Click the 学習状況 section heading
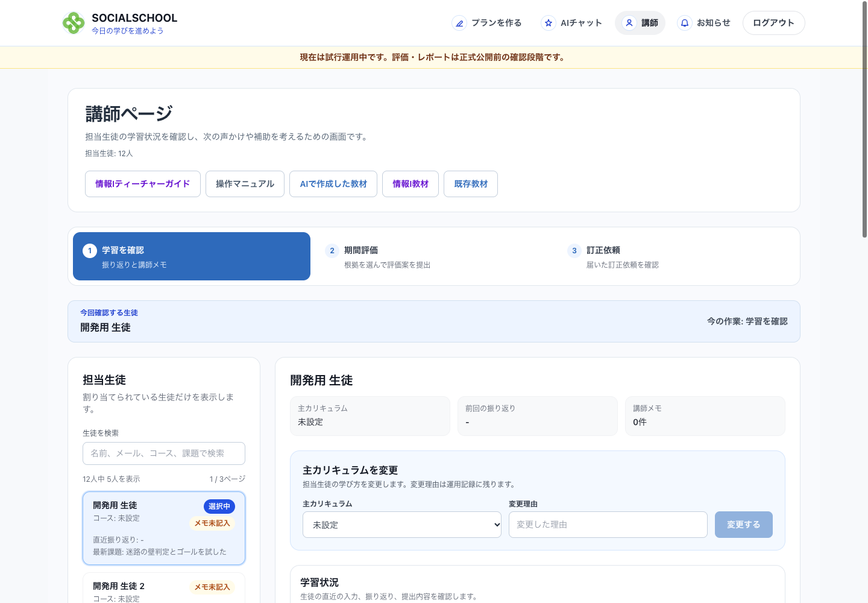 pos(319,582)
